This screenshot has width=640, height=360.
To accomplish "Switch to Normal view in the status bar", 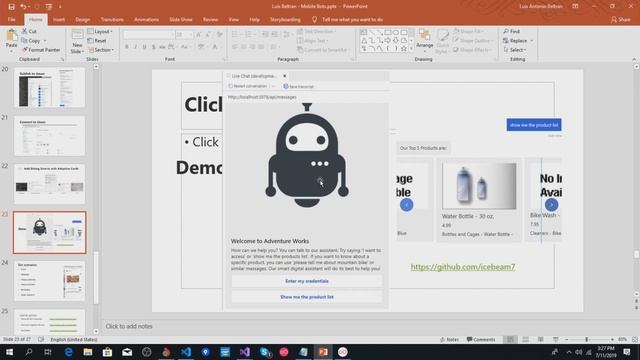I will (x=510, y=340).
